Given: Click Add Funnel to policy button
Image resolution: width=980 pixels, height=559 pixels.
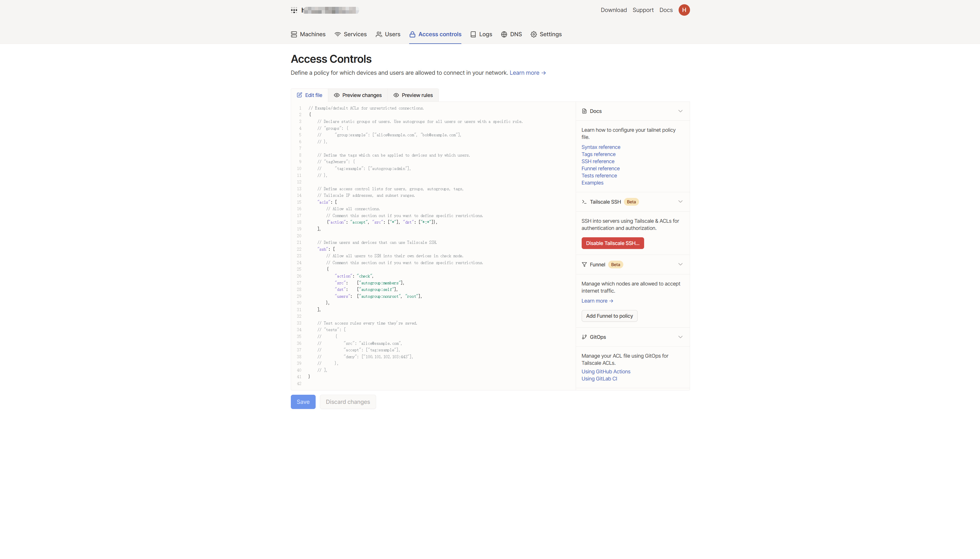Looking at the screenshot, I should point(609,316).
